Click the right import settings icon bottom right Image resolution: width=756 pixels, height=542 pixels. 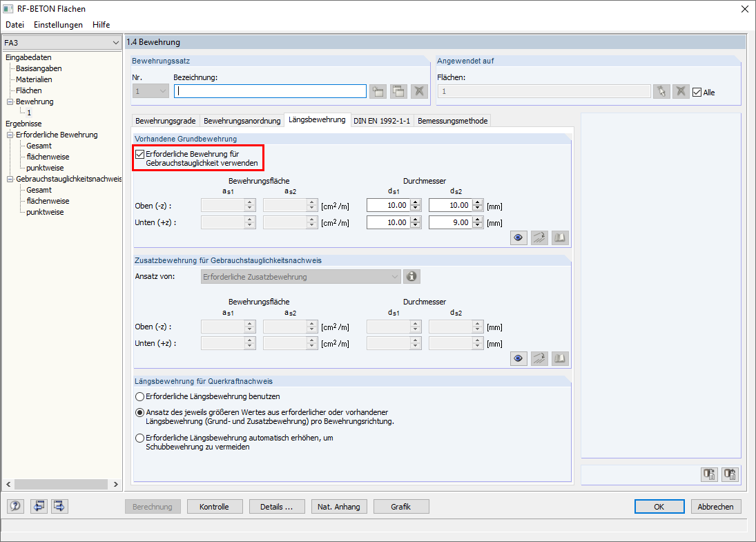[730, 474]
